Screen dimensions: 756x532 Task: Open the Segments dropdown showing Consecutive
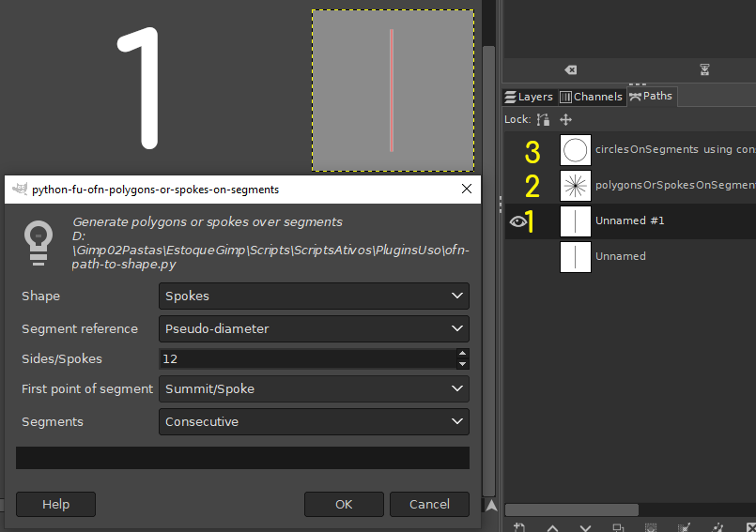tap(314, 421)
